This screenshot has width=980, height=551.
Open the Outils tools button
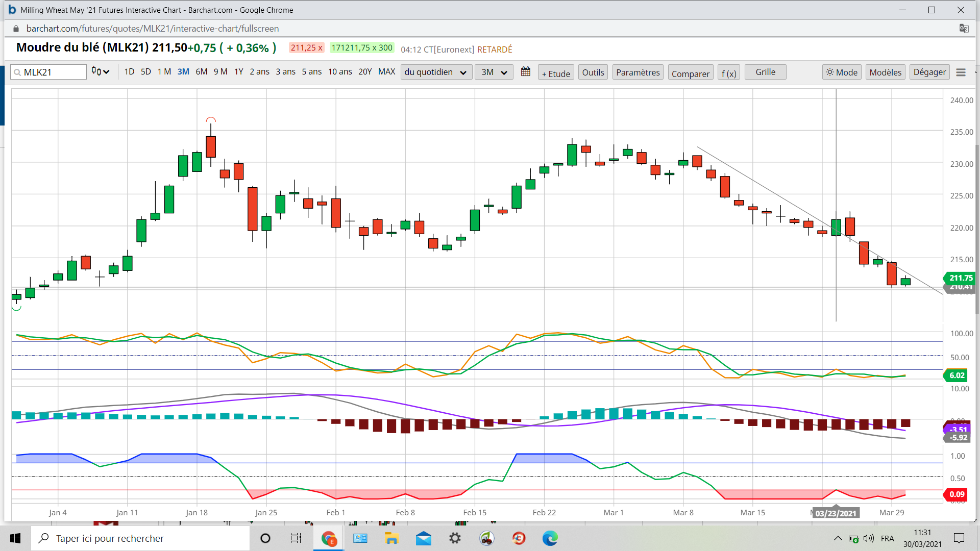pyautogui.click(x=593, y=72)
